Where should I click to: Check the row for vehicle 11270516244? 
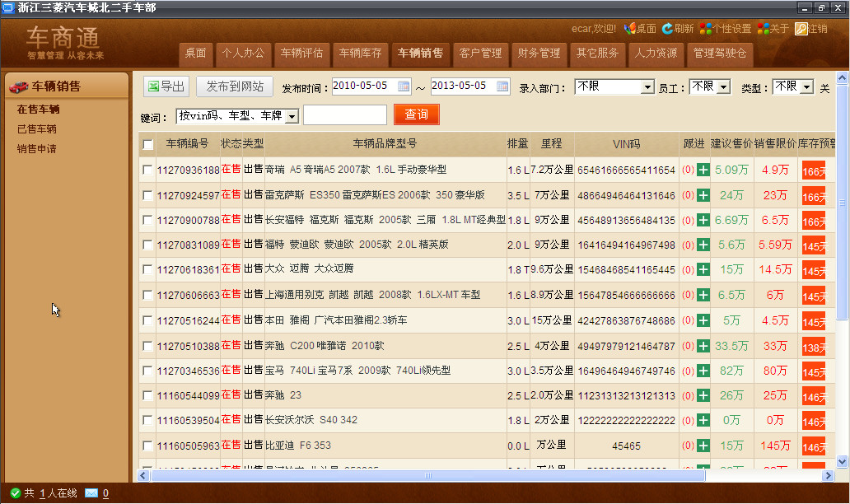(x=147, y=320)
